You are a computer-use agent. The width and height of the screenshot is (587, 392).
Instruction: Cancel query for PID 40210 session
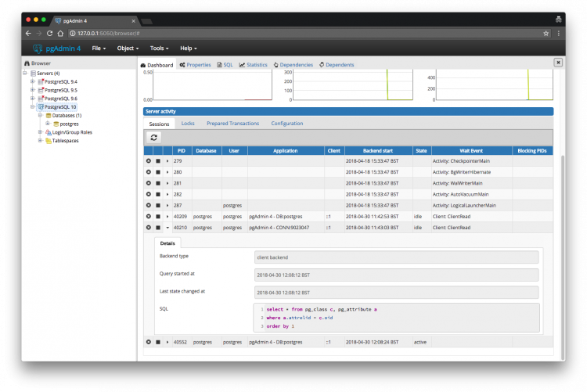[157, 228]
